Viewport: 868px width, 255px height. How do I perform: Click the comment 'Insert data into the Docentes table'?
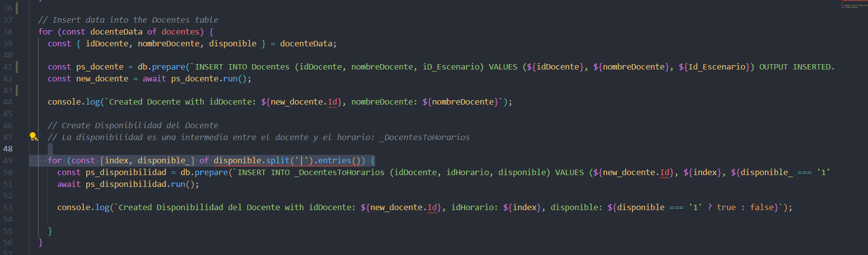(x=128, y=20)
